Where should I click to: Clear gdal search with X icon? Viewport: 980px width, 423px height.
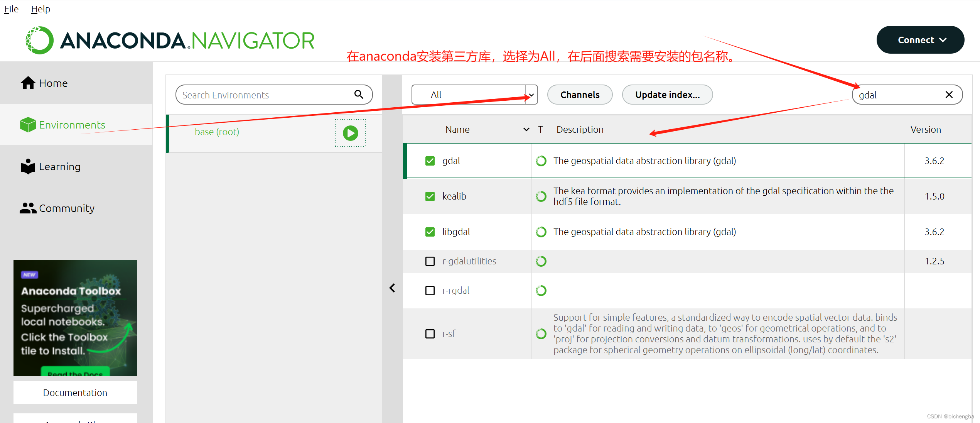949,95
